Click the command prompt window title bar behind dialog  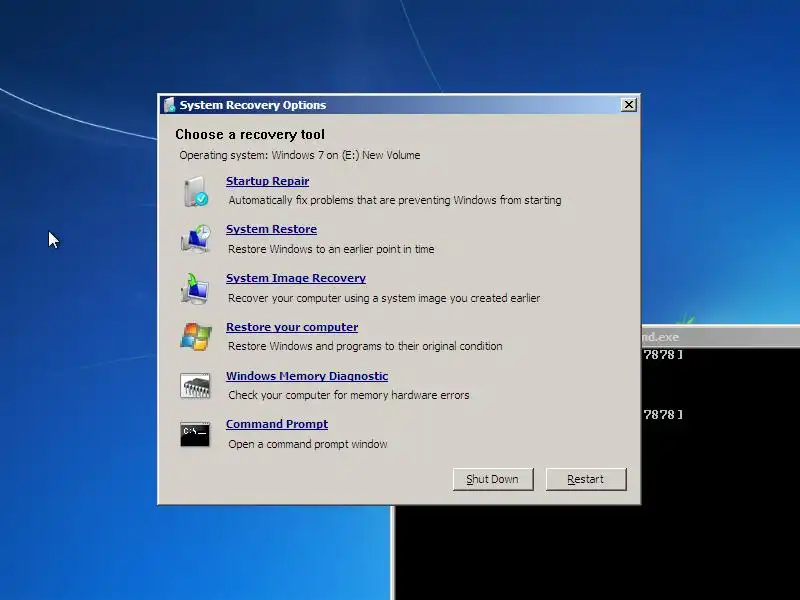(x=720, y=337)
